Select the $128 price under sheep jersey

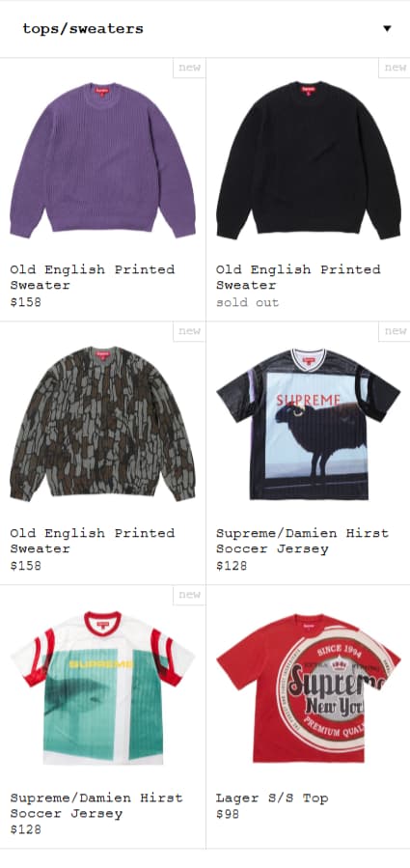(x=232, y=566)
